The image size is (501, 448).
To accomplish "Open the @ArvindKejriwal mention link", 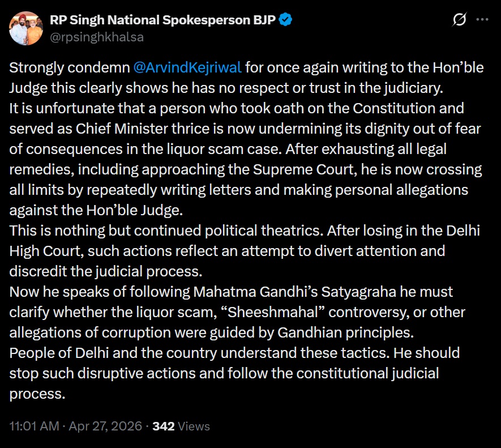I will [x=187, y=67].
